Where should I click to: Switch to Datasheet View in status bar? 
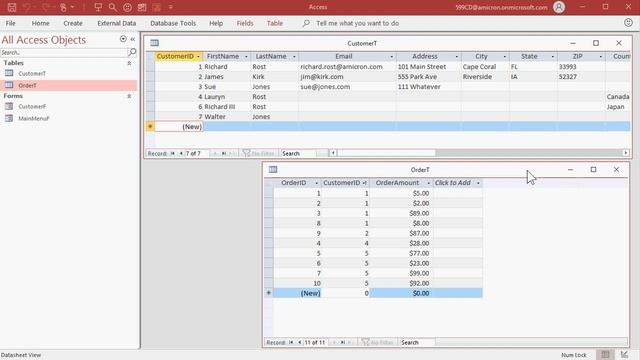[605, 355]
